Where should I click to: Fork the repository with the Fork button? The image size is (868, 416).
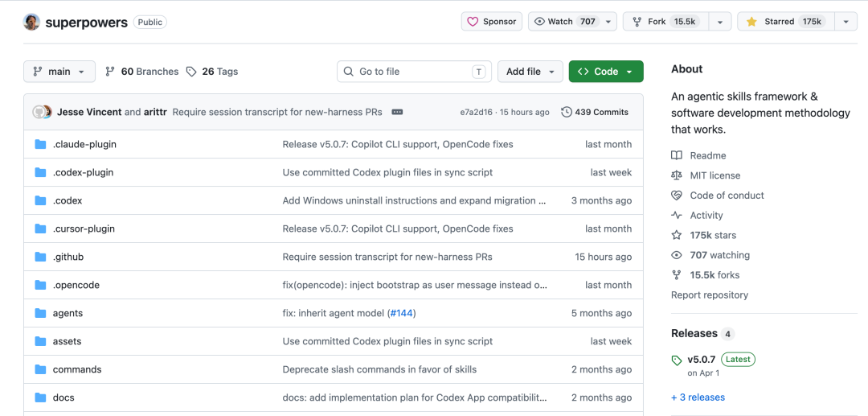click(x=665, y=22)
